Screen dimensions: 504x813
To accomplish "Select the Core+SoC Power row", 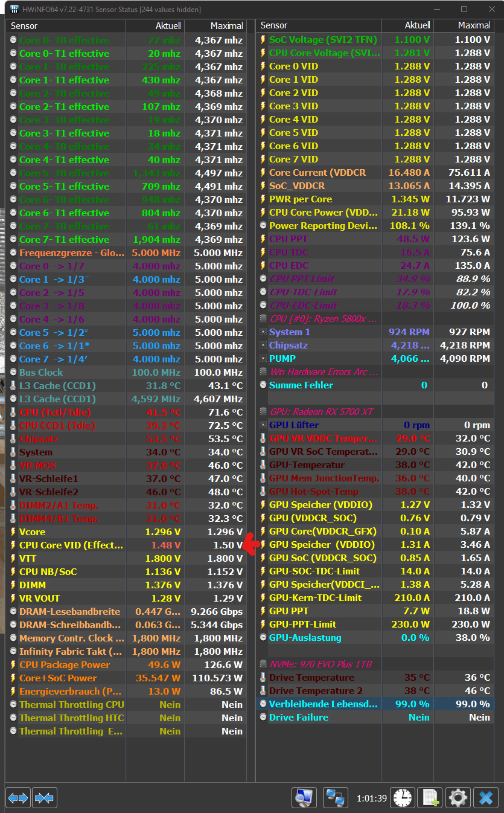I will tap(127, 678).
